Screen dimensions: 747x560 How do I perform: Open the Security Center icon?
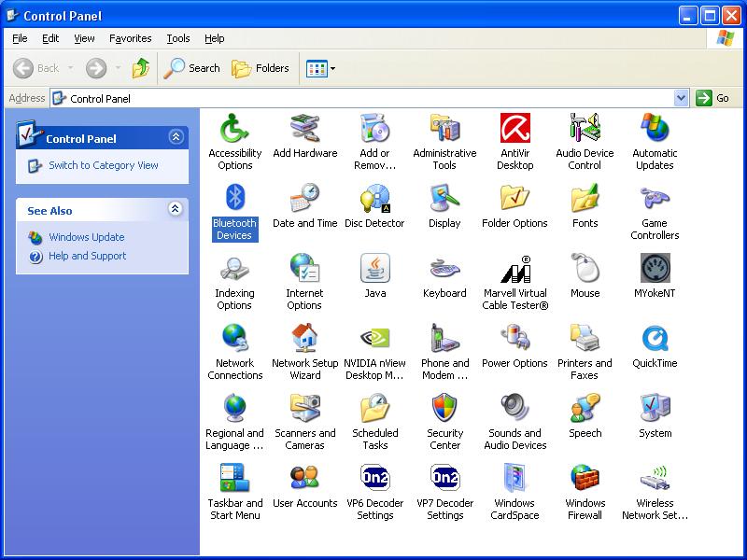point(444,408)
